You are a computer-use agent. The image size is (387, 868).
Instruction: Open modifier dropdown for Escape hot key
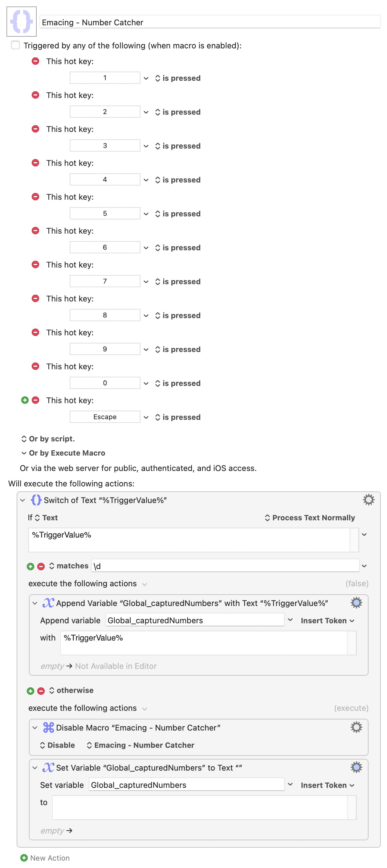(146, 417)
